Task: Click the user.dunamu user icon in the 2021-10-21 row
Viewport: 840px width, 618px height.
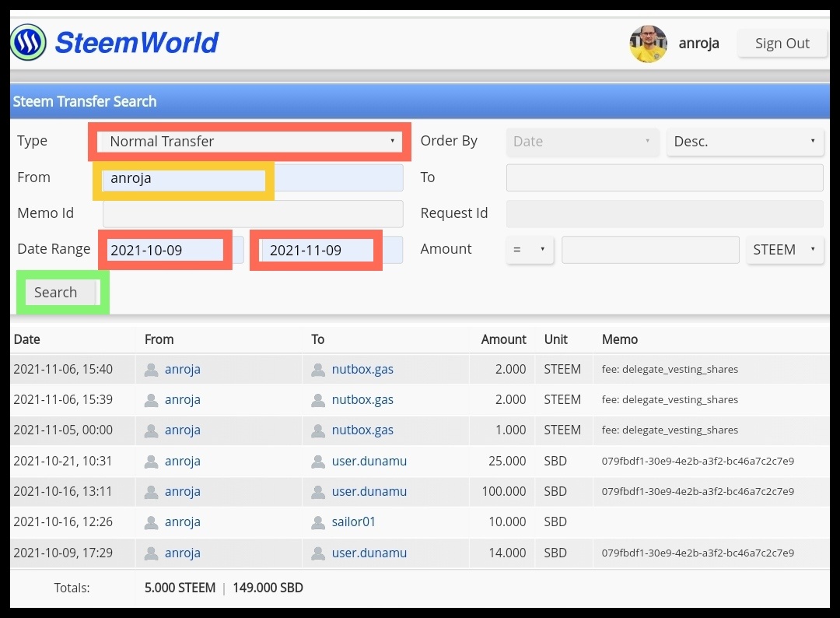Action: (x=318, y=462)
